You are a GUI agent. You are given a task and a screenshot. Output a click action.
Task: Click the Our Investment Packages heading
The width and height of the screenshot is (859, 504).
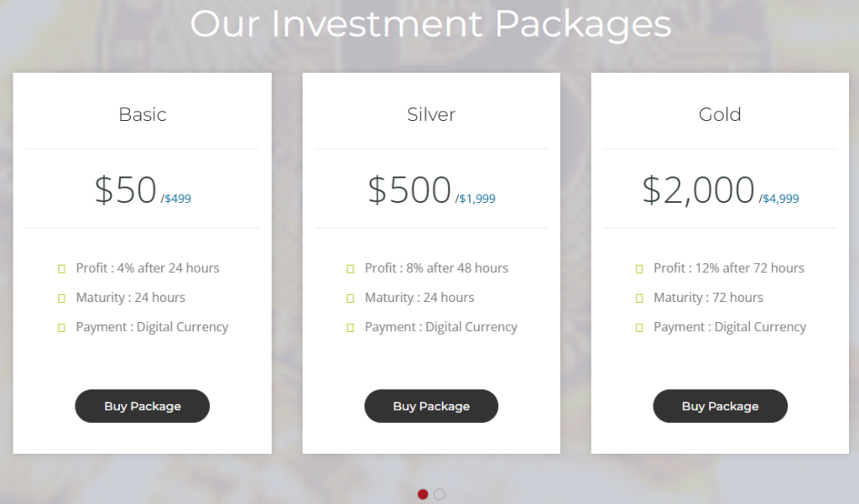(x=430, y=23)
